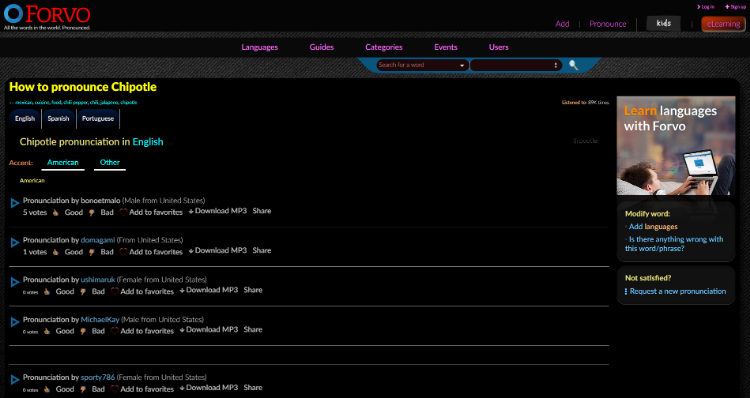Open user profile sporty786
Screen dimensions: 750x398
98,377
